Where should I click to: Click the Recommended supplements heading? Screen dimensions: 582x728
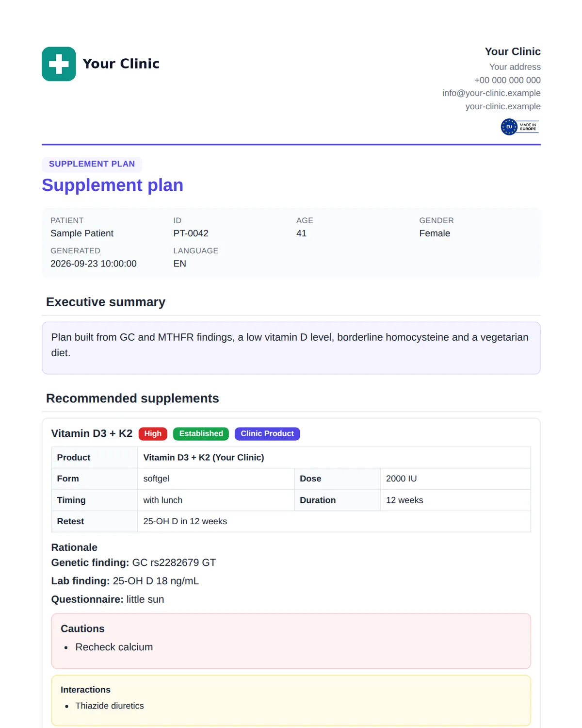tap(132, 398)
